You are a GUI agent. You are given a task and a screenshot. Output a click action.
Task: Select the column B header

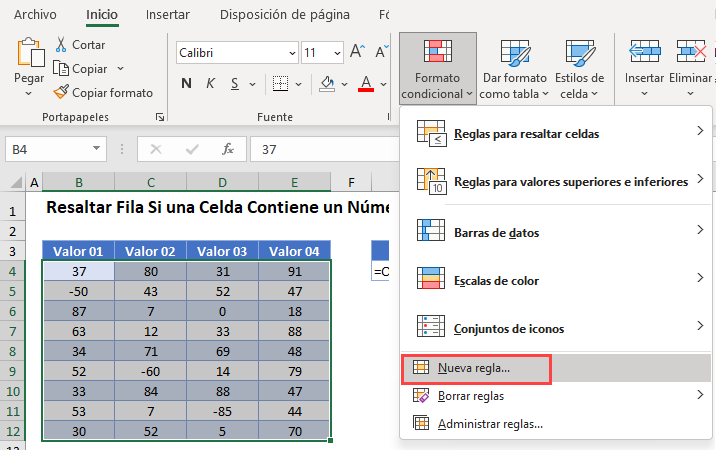[79, 183]
